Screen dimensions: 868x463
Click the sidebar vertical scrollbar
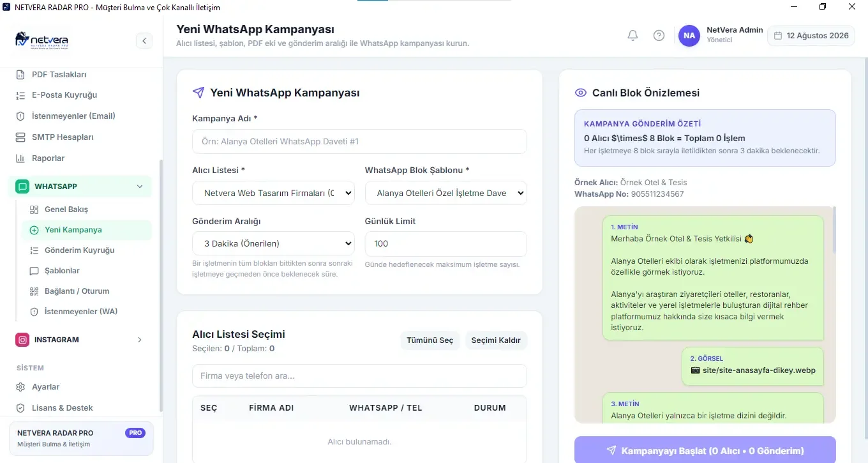pyautogui.click(x=161, y=284)
